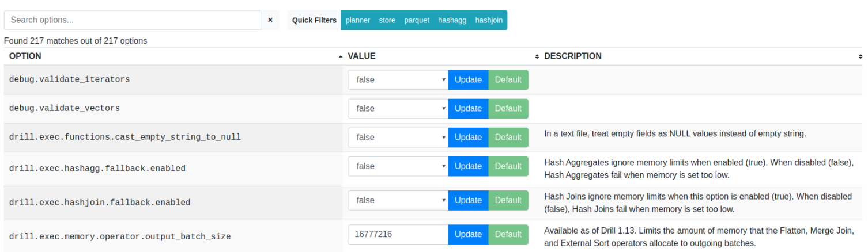Screen dimensions: 868x252
Task: Click description about empty fields as NULL
Action: (675, 133)
